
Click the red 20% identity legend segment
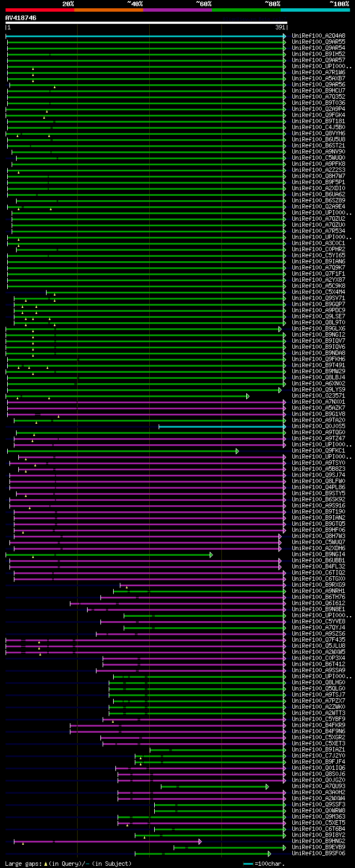coord(40,9)
